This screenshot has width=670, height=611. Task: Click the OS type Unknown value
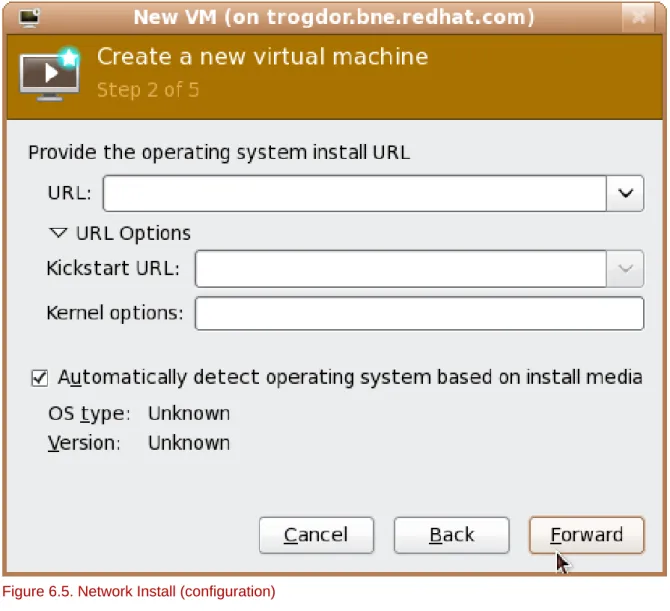point(189,414)
